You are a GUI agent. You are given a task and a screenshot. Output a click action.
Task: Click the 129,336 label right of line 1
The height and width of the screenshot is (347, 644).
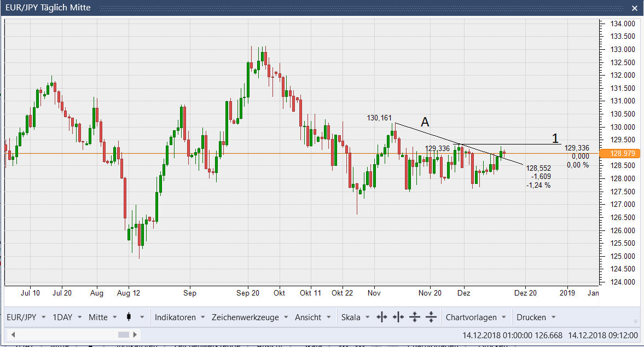click(x=577, y=148)
